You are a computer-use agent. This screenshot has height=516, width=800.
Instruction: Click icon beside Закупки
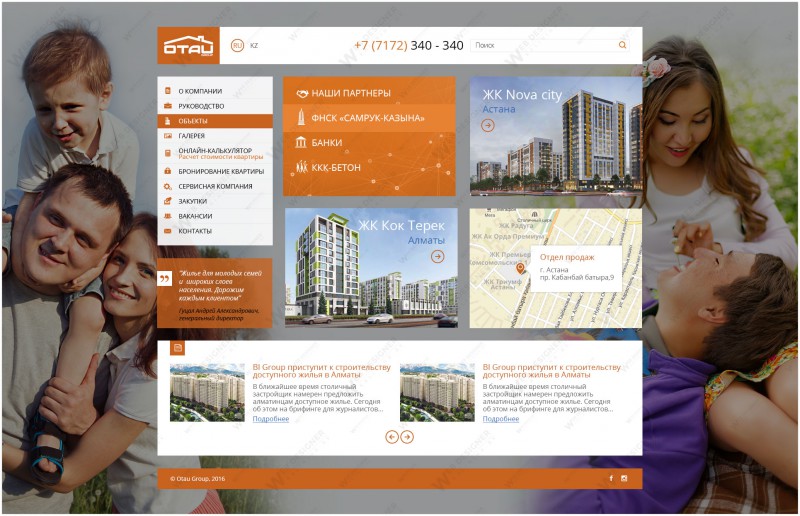(x=167, y=201)
